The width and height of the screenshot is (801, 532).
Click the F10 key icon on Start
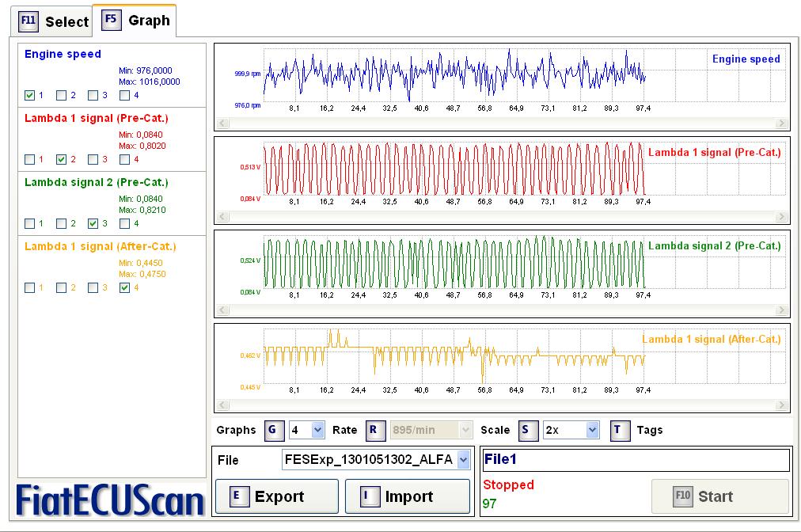point(682,496)
